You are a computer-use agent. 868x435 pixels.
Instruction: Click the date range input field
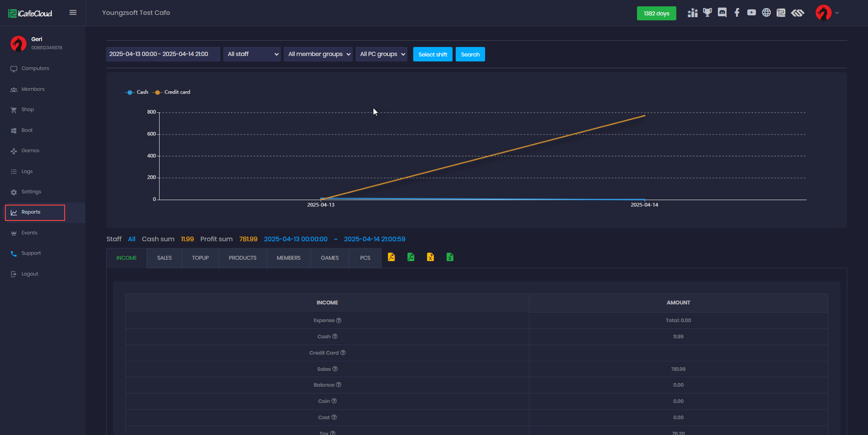coord(163,54)
